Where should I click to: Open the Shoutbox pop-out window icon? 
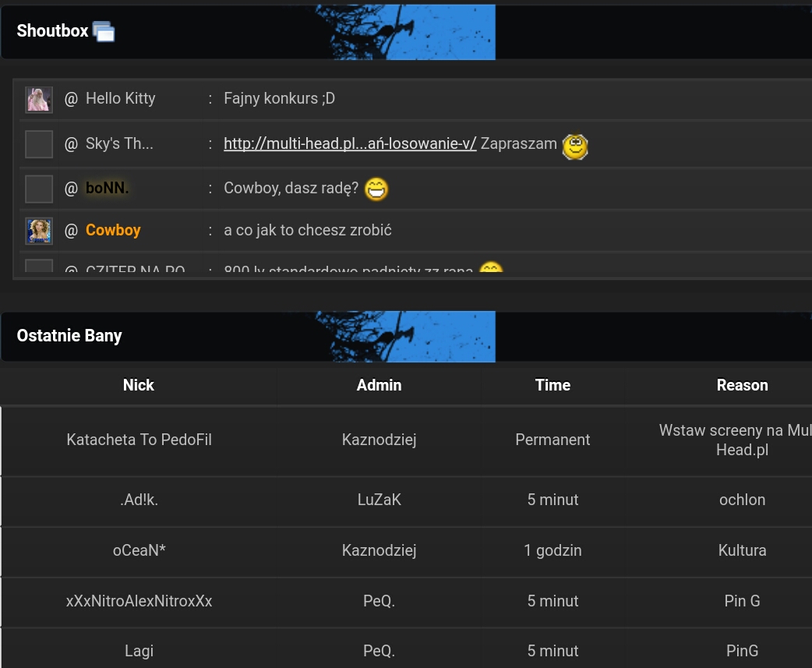[104, 32]
